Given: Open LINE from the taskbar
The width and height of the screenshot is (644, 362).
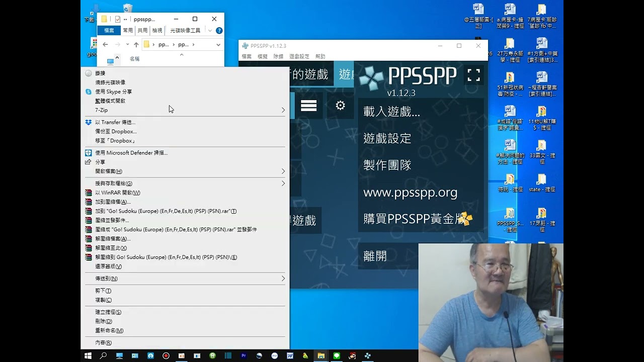Looking at the screenshot, I should (337, 355).
